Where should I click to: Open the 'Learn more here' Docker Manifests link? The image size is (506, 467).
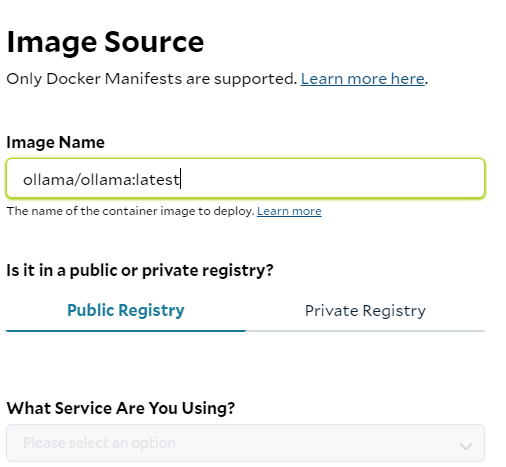[363, 79]
